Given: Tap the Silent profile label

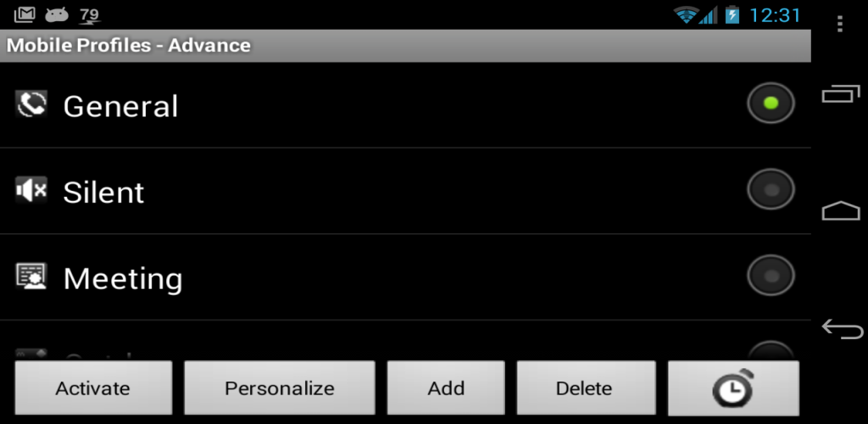Looking at the screenshot, I should tap(103, 192).
